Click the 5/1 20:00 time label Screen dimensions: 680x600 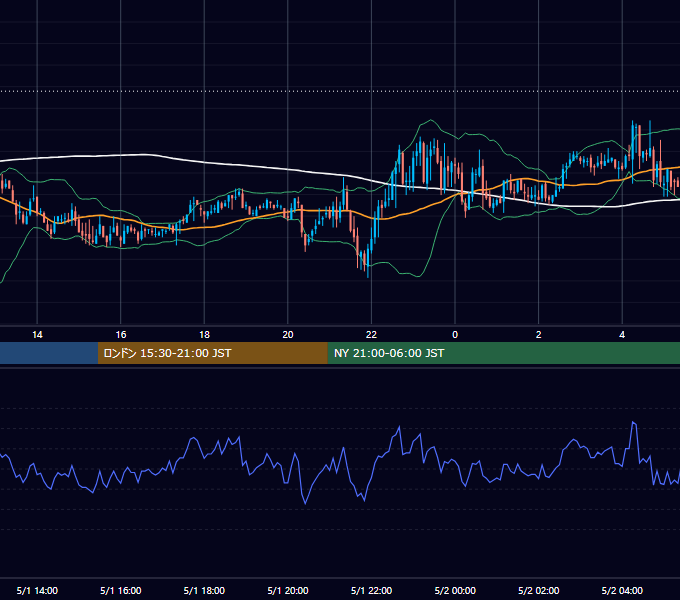288,590
